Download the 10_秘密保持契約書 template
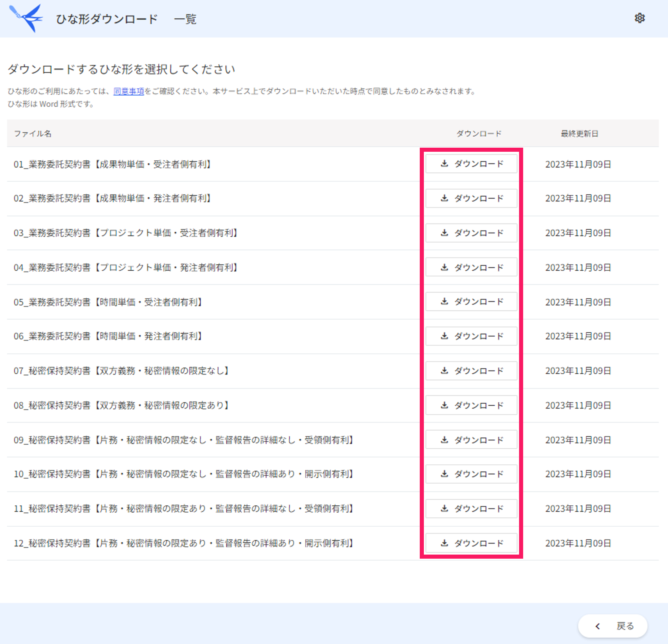 (x=471, y=474)
